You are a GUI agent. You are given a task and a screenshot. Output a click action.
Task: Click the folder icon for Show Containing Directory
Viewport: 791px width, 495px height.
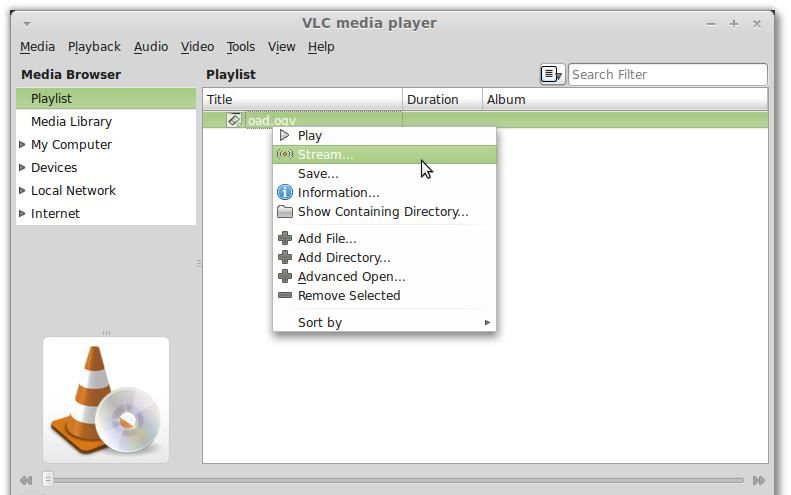pos(285,211)
